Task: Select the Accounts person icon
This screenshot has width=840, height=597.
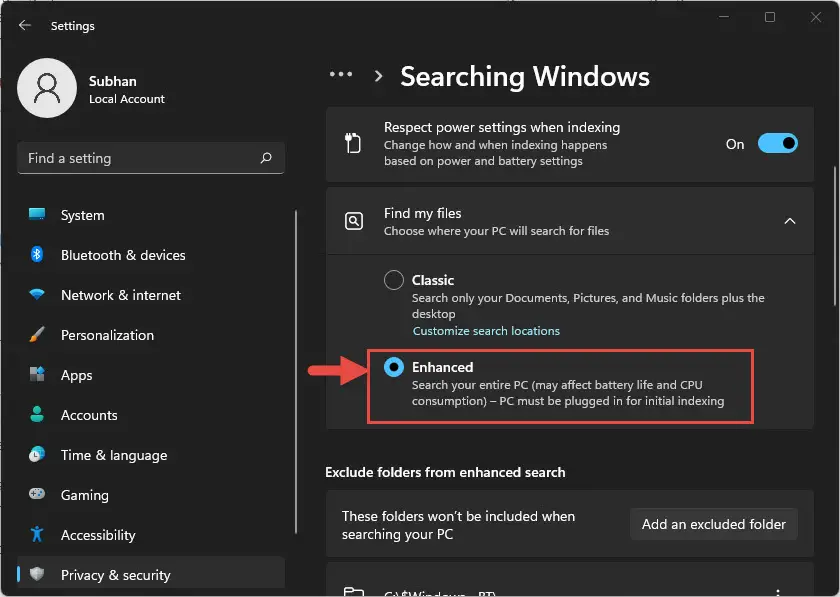Action: pos(37,414)
